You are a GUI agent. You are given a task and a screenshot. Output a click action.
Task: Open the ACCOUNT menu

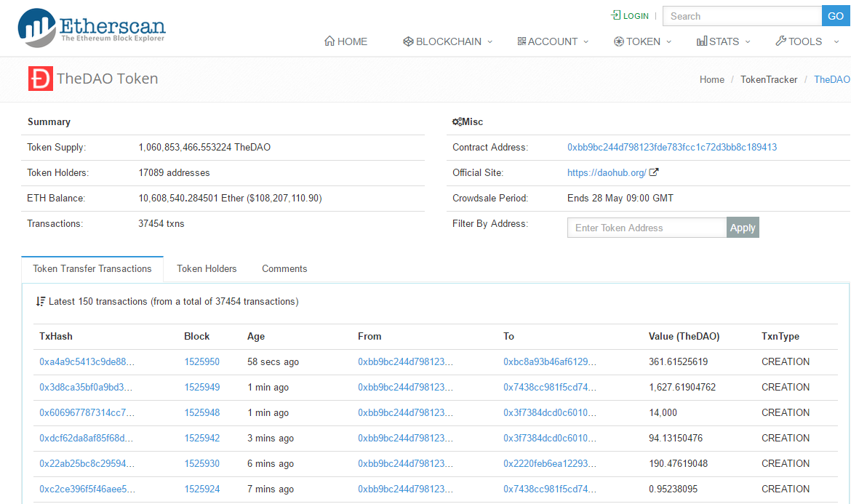click(x=553, y=41)
